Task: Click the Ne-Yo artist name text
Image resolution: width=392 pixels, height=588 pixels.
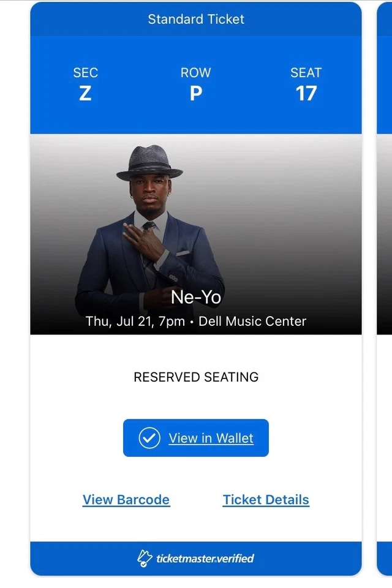Action: [x=195, y=298]
